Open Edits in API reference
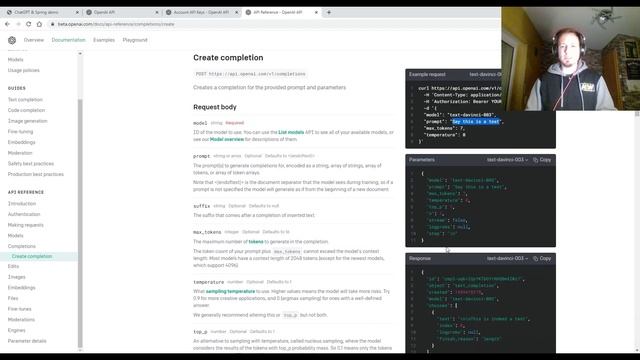640x360 pixels. point(13,266)
